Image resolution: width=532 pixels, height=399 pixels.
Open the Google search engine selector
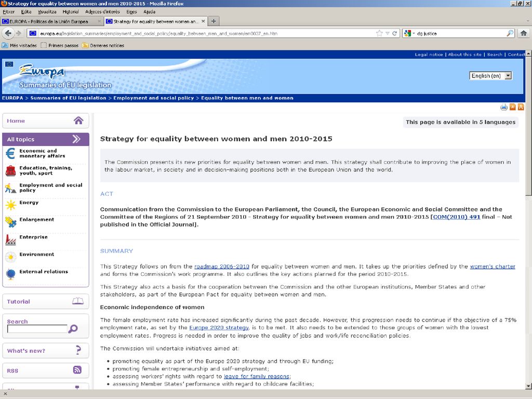click(x=409, y=33)
